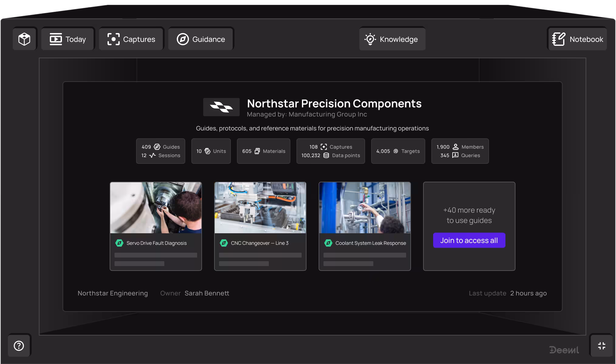Click Join to access all button

pos(469,240)
